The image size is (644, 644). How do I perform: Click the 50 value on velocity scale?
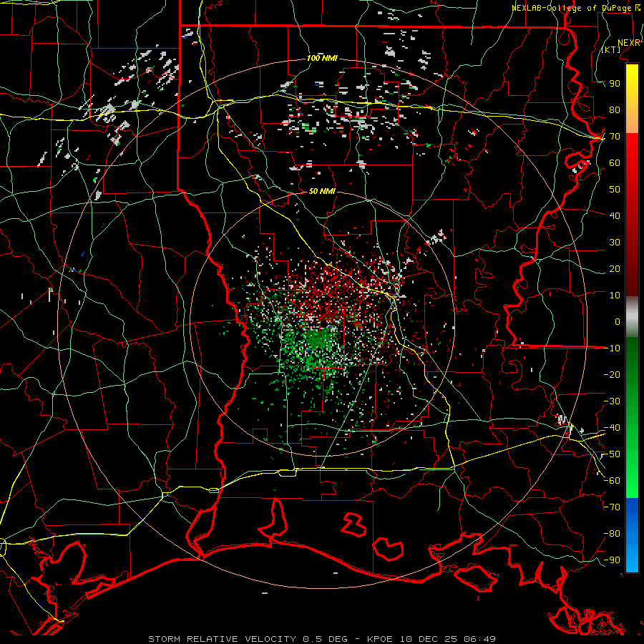pos(615,190)
